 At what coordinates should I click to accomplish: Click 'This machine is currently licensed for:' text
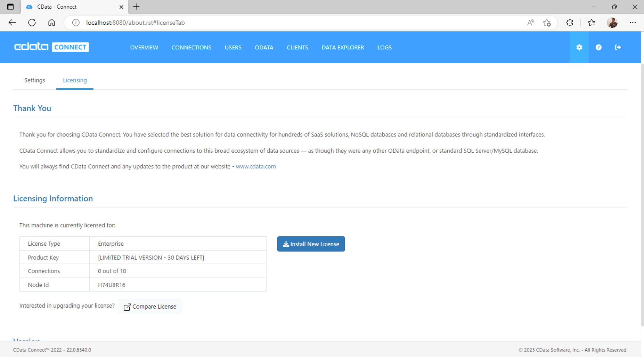click(67, 225)
